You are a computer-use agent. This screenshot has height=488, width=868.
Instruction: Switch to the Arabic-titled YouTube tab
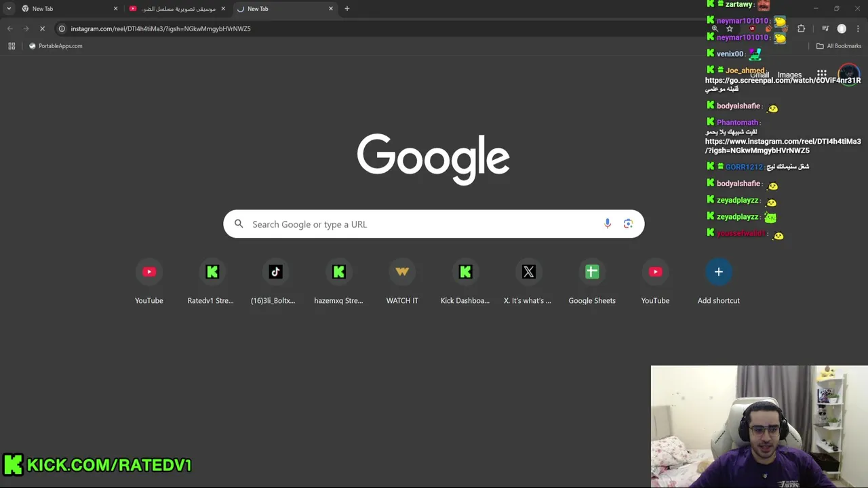176,9
